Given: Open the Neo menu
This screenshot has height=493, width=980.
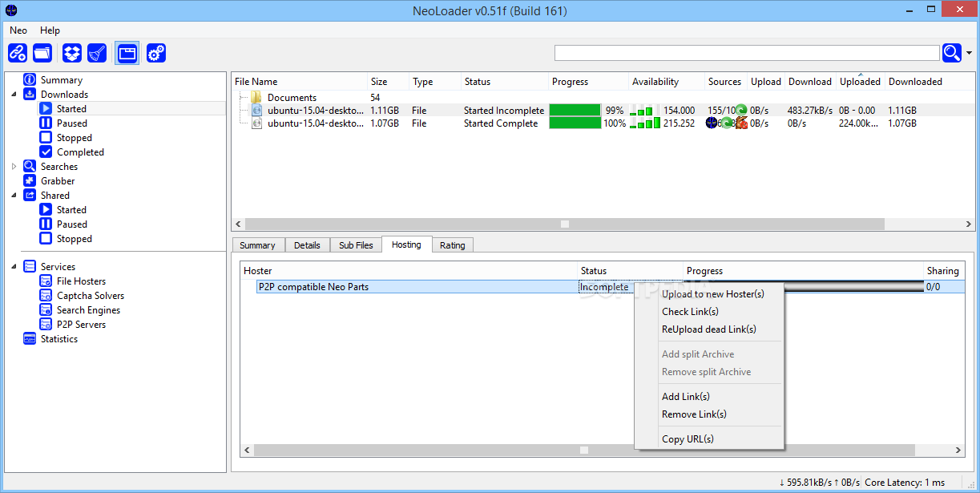Looking at the screenshot, I should tap(18, 30).
